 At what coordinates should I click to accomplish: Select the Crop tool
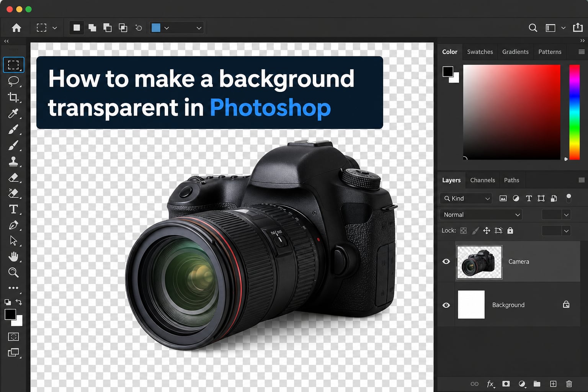tap(13, 97)
